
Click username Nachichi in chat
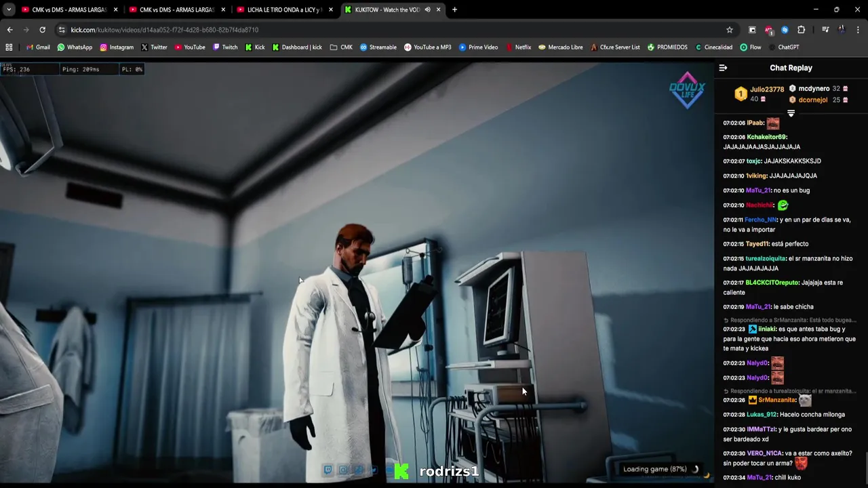[x=759, y=205]
